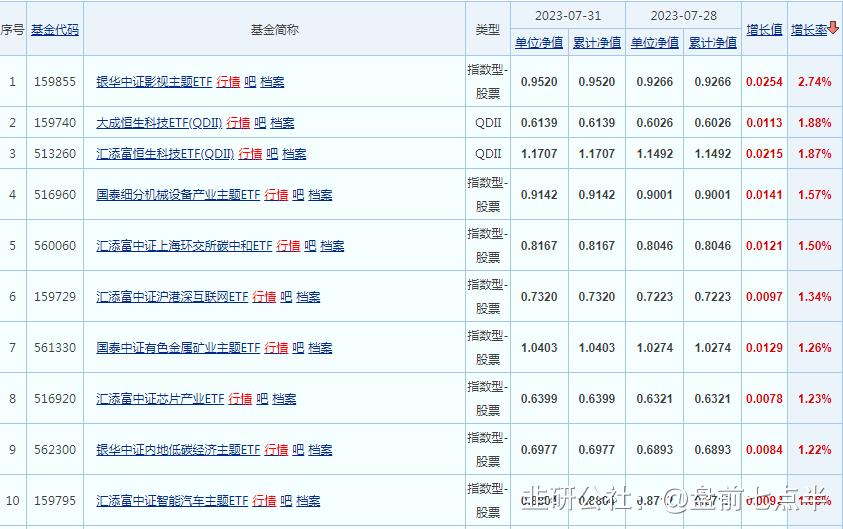Open 档案 for 汇添富恒生科技ETF(QDII)

coord(294,154)
